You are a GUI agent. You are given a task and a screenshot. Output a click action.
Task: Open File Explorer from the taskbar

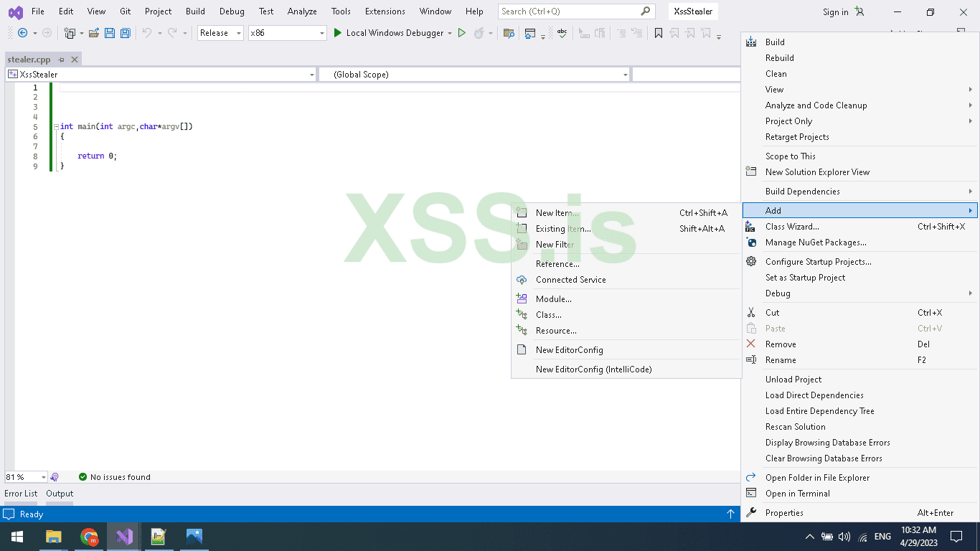(54, 537)
